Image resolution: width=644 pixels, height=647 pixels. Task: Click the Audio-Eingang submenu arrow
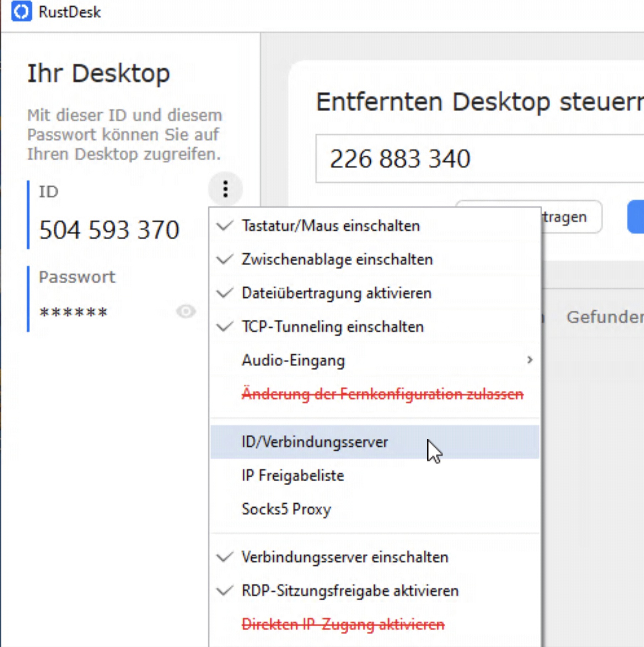click(x=530, y=360)
